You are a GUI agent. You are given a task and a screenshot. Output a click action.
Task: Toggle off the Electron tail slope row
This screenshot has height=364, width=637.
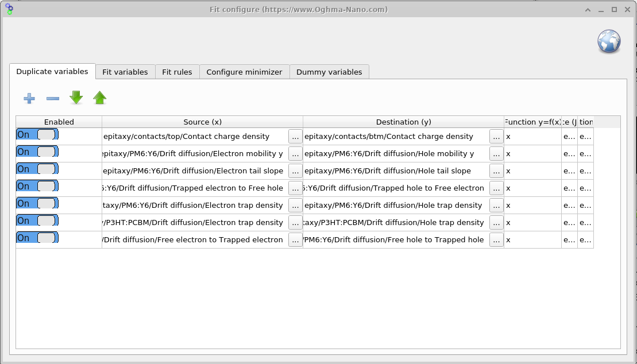coord(37,169)
